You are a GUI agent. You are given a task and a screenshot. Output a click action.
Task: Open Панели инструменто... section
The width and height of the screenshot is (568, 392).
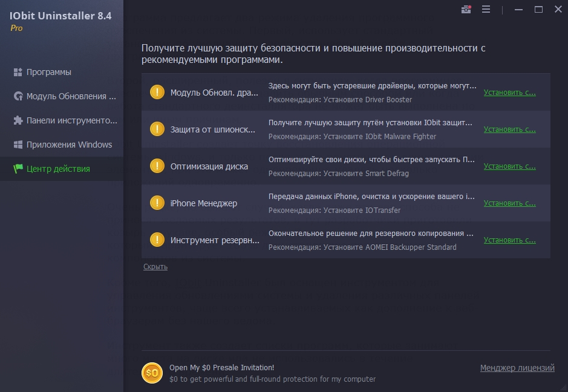pos(62,120)
